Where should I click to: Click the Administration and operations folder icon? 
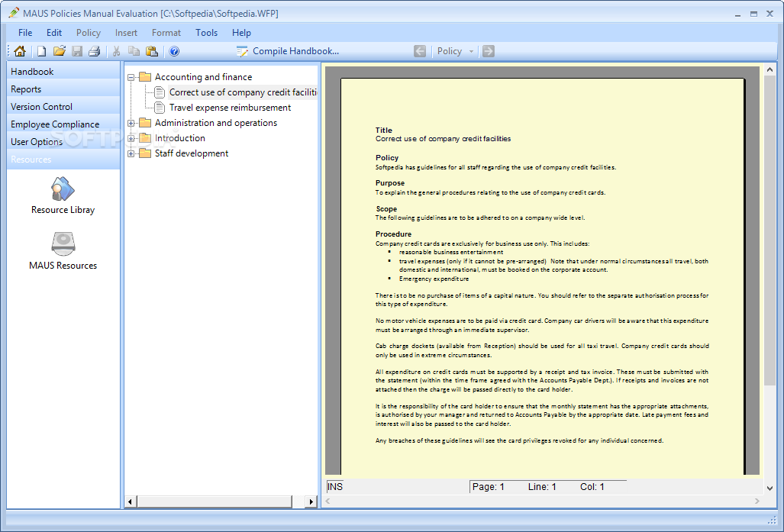145,122
